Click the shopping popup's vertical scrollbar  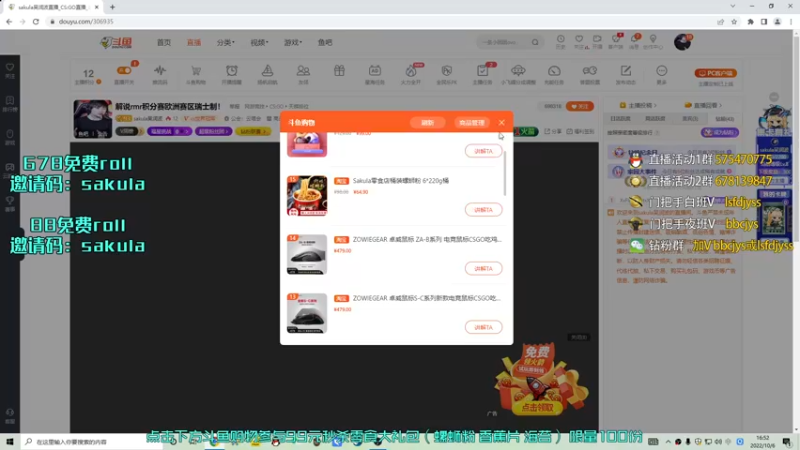(505, 173)
